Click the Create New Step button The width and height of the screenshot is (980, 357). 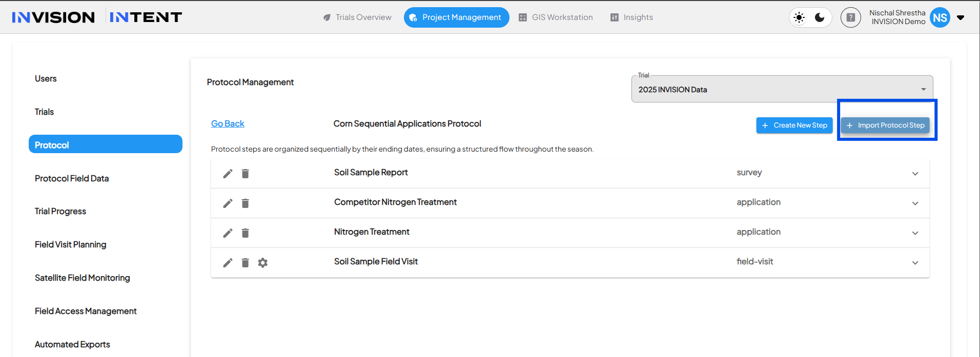(794, 125)
